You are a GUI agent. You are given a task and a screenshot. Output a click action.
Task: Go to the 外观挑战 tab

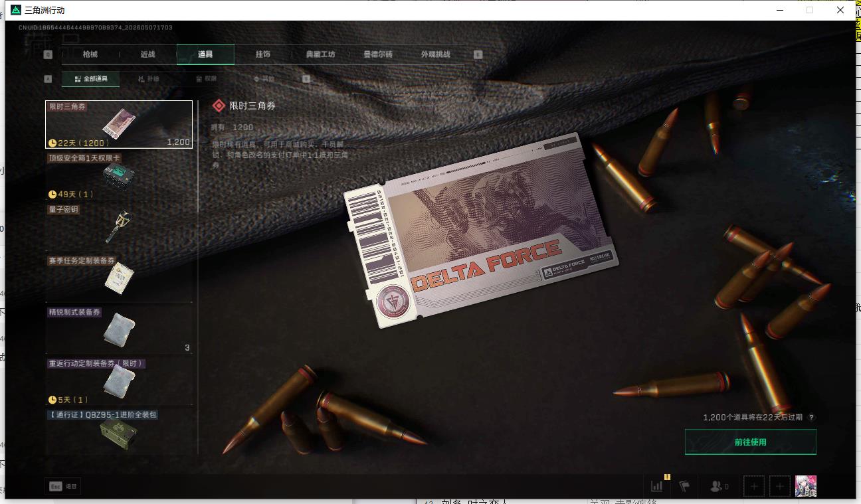(x=436, y=54)
